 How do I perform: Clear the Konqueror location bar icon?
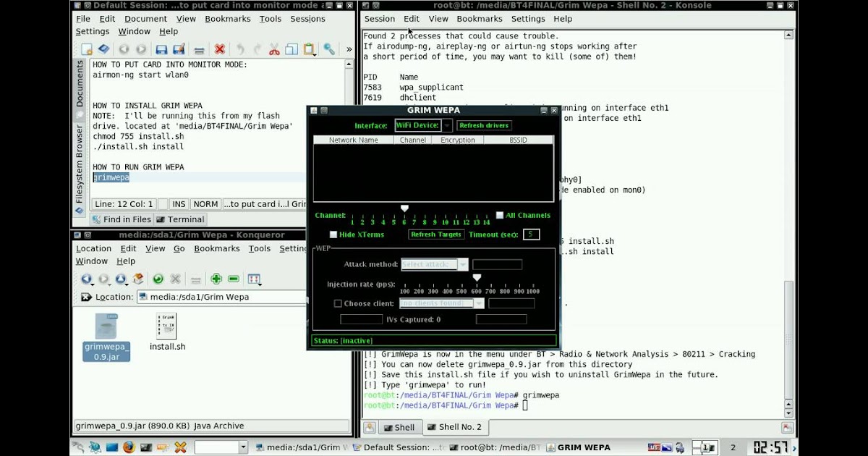tap(86, 297)
